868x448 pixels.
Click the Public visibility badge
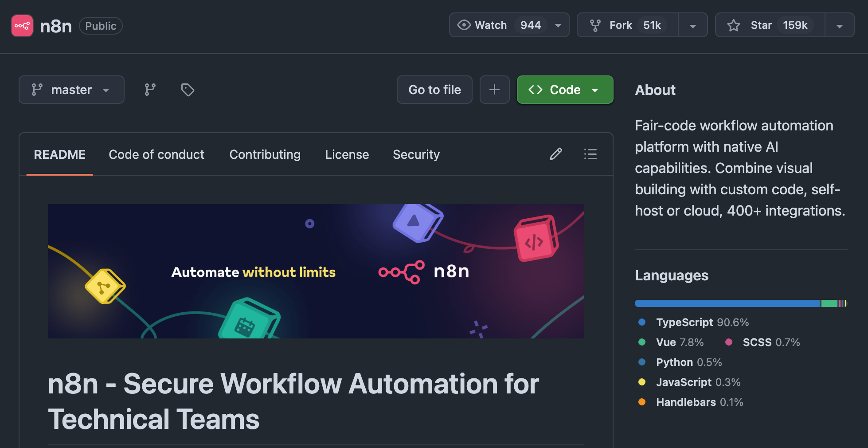[x=101, y=26]
